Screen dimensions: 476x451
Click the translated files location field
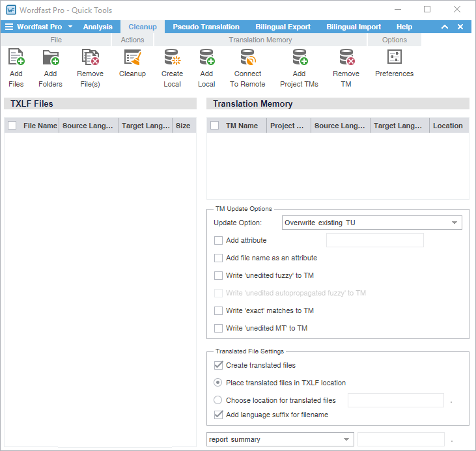(x=396, y=400)
